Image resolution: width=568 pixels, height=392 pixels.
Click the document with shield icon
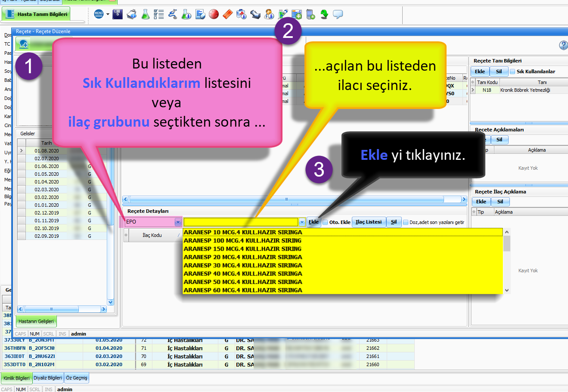(200, 14)
